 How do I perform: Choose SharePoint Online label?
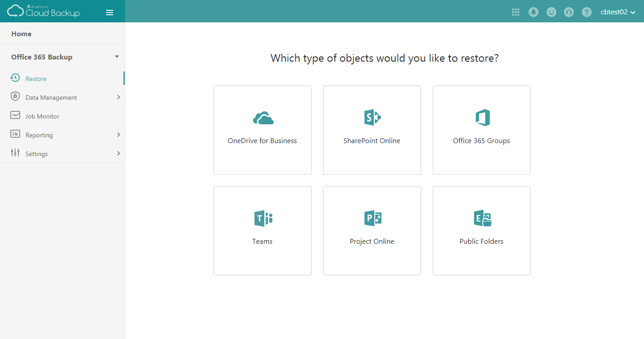coord(372,140)
